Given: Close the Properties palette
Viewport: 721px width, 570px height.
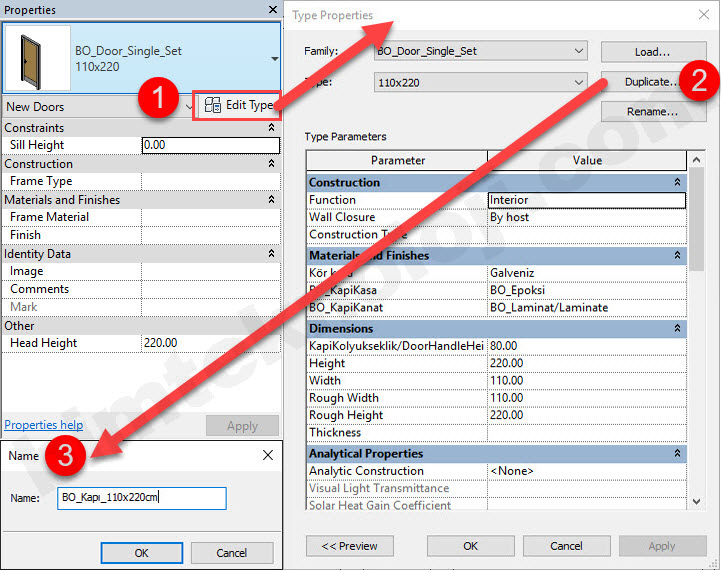Looking at the screenshot, I should 273,10.
